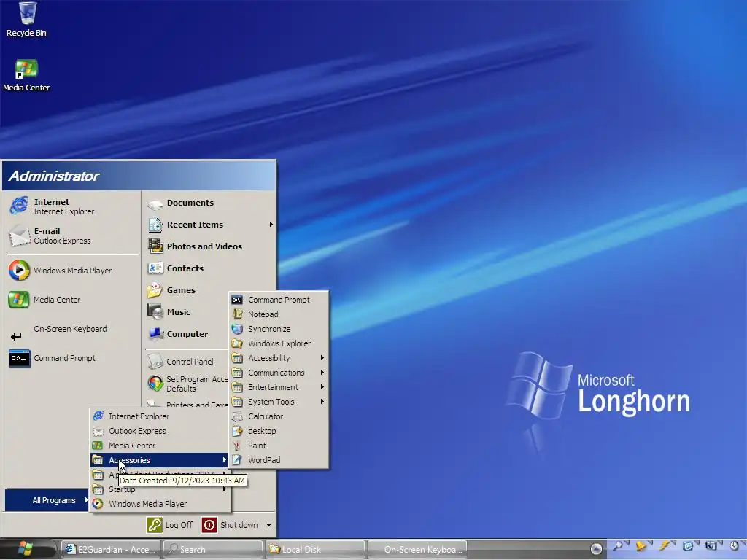
Task: Open Calculator from Accessories
Action: coord(279,416)
